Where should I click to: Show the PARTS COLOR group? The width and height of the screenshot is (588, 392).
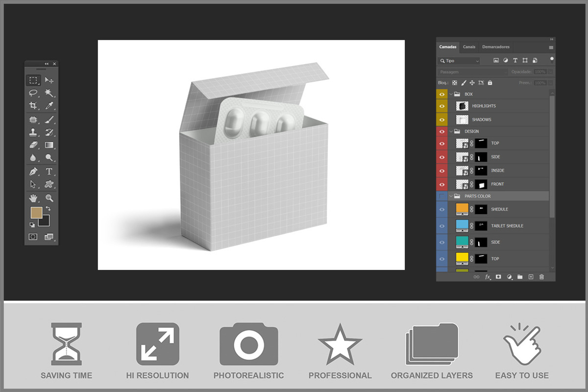pos(442,196)
